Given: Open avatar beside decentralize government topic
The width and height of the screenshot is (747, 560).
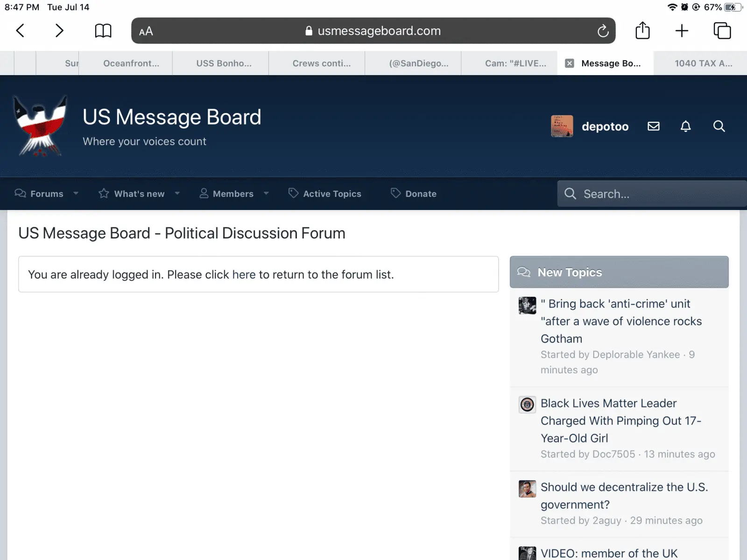Looking at the screenshot, I should 527,489.
